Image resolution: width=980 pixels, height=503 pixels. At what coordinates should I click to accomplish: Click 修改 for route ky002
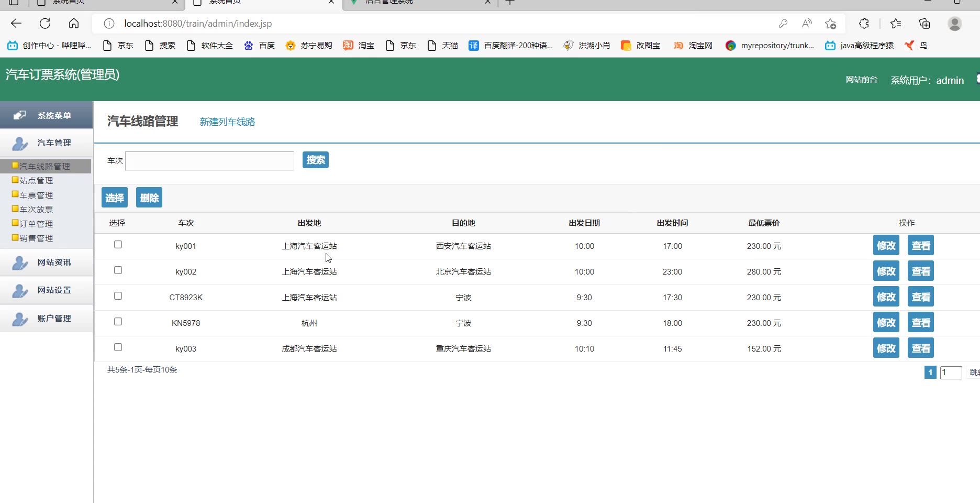coord(886,271)
